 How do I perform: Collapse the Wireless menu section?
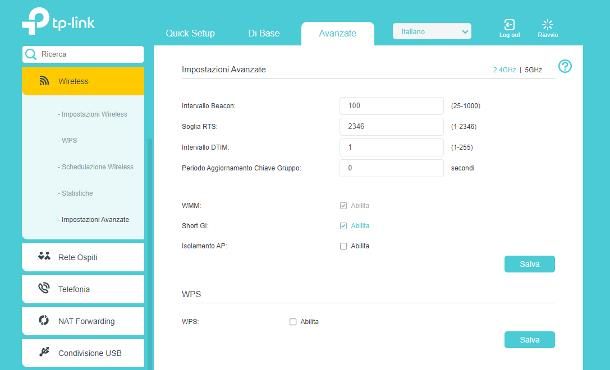pos(83,81)
